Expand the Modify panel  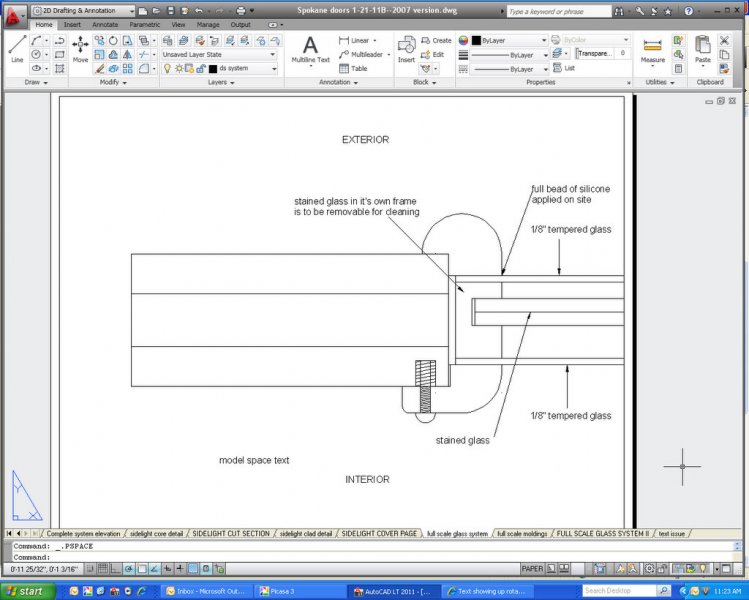pos(113,82)
